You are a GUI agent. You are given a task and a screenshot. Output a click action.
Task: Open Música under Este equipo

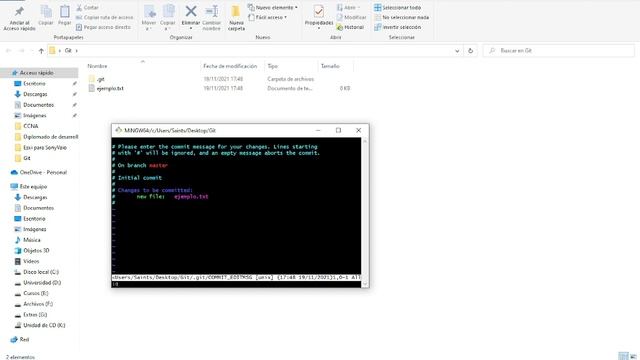(x=32, y=240)
